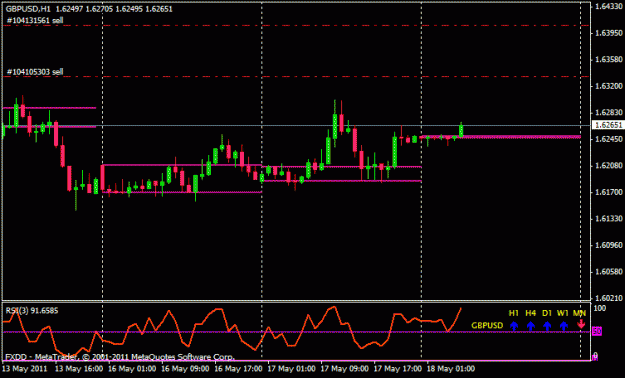Click the H4 blue up arrow indicator
Viewport: 625px width, 378px height.
tap(531, 326)
